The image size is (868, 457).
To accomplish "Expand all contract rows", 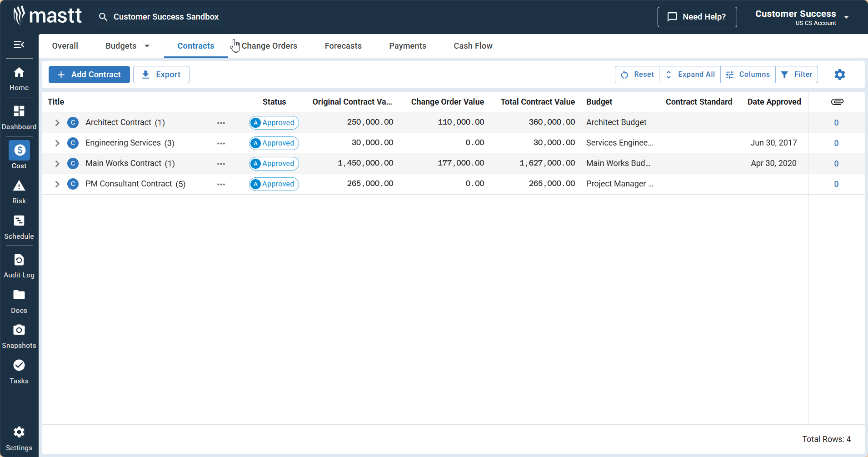I will coord(690,75).
